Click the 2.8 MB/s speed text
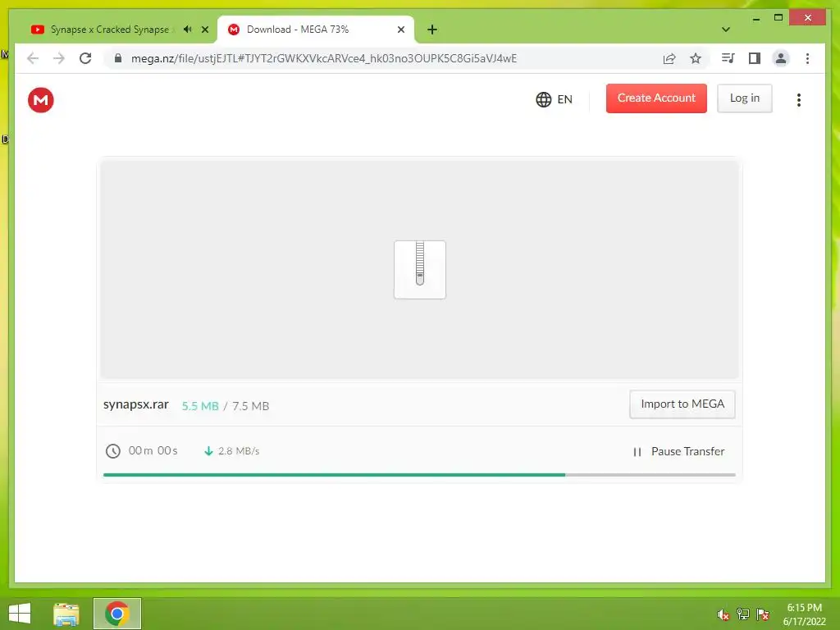Screen dimensions: 840x630 (239, 451)
